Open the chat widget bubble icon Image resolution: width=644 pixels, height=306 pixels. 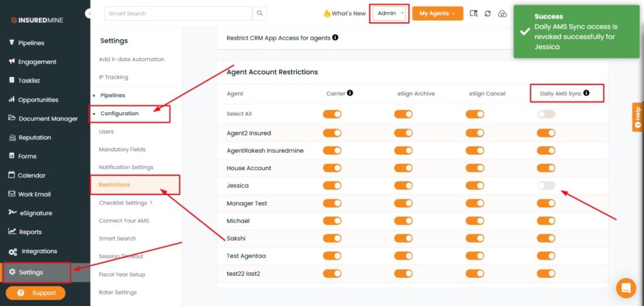point(626,288)
